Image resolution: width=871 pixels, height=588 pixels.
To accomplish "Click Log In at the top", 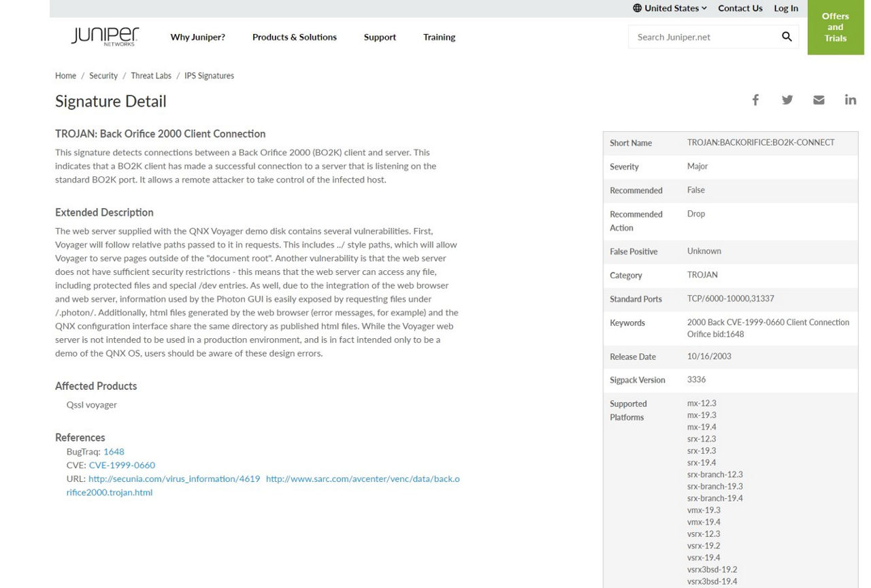I will click(785, 8).
